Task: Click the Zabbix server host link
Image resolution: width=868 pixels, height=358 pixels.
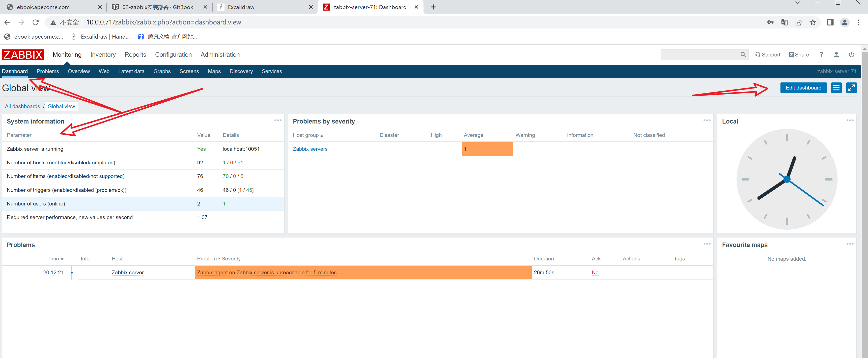Action: coord(128,273)
